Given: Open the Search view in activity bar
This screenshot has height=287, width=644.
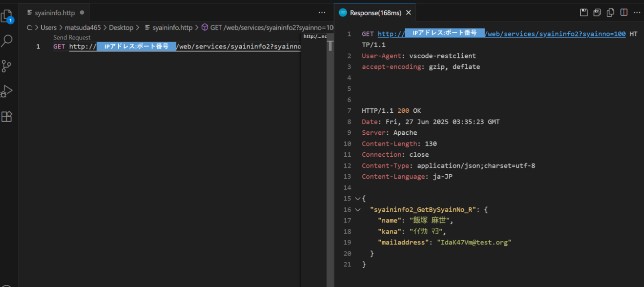Looking at the screenshot, I should coord(7,41).
